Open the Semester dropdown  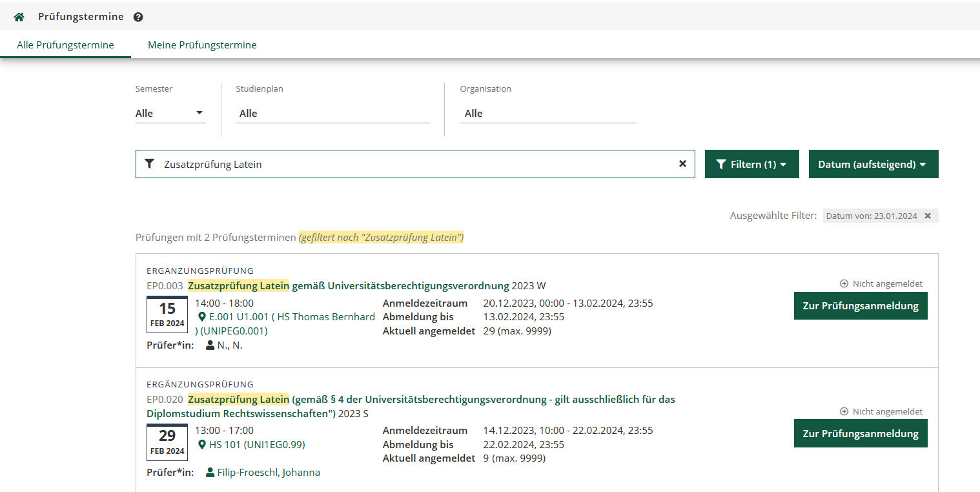click(x=170, y=114)
